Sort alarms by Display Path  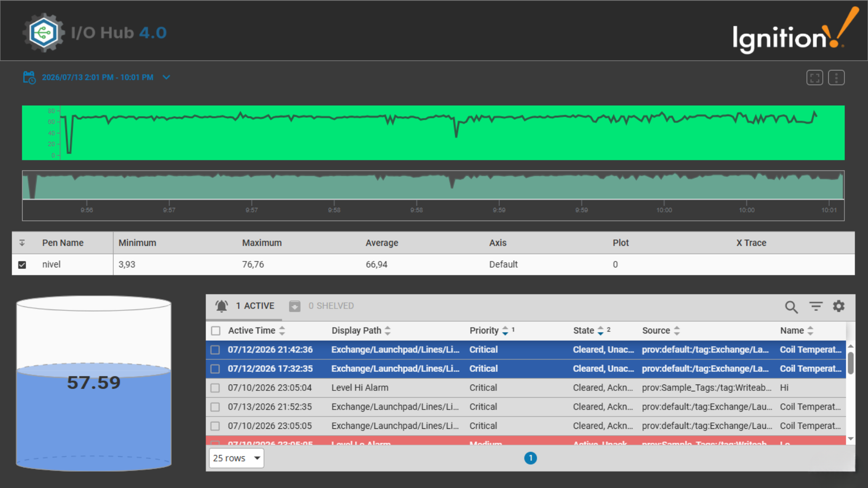tap(361, 331)
